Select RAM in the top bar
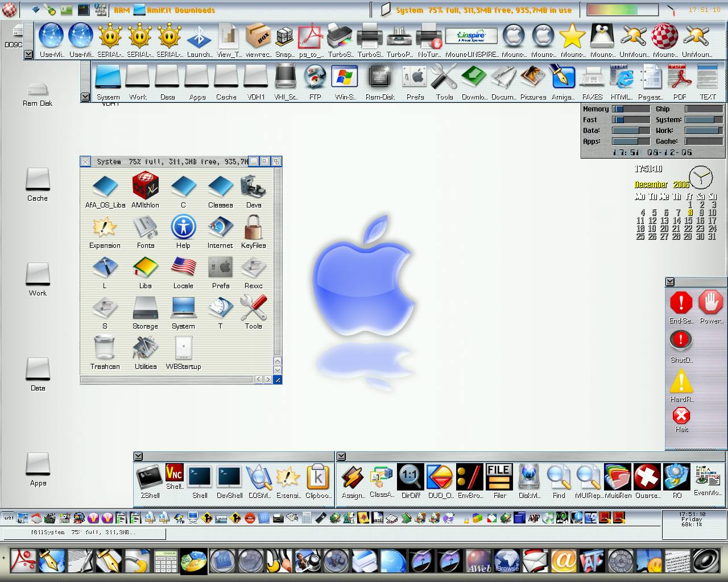The image size is (728, 582). pos(121,10)
